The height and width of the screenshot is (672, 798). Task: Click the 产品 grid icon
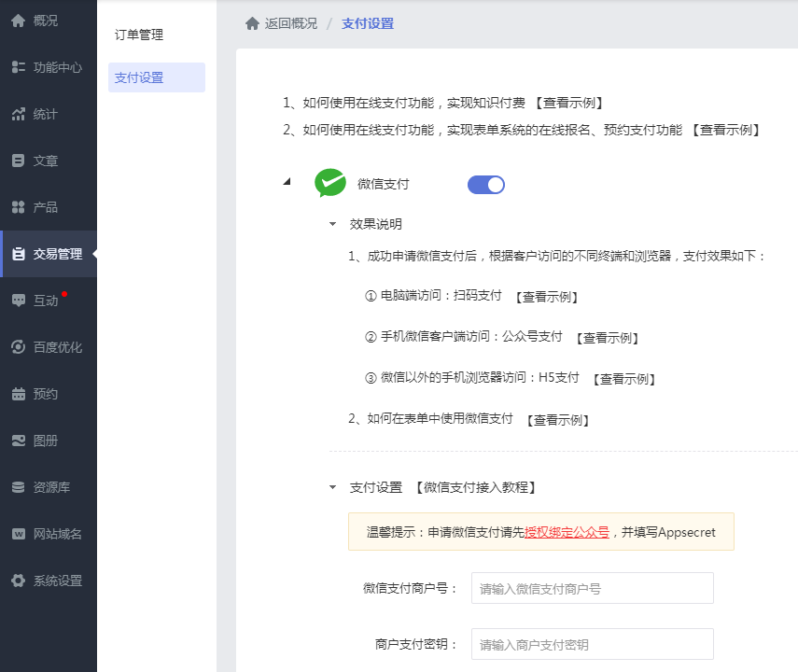point(19,207)
